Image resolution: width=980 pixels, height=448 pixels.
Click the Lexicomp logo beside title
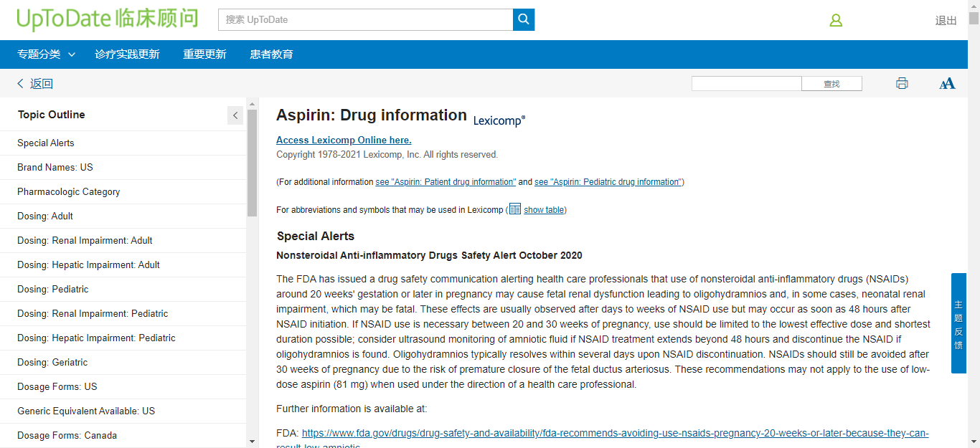(x=499, y=120)
